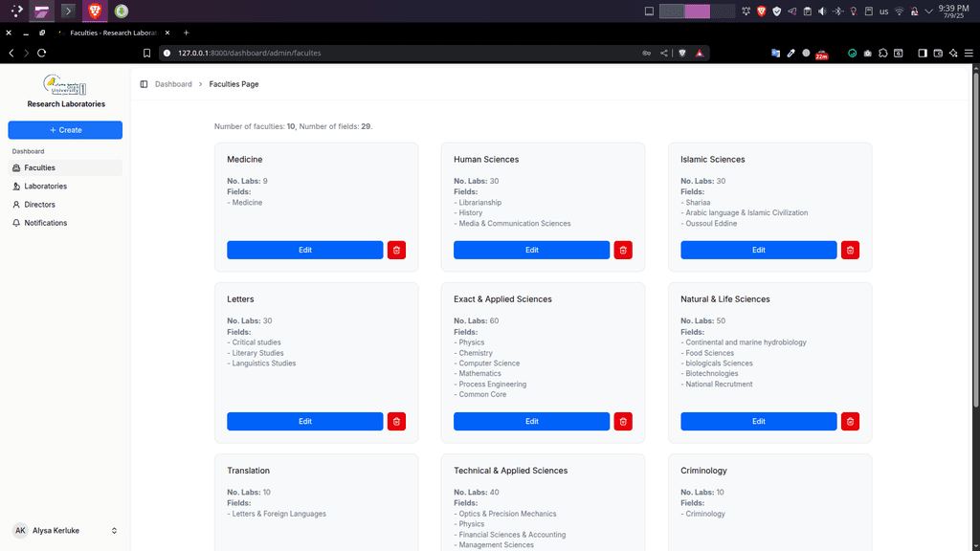Reload the page using browser refresh icon
This screenshot has height=551, width=980.
[41, 53]
